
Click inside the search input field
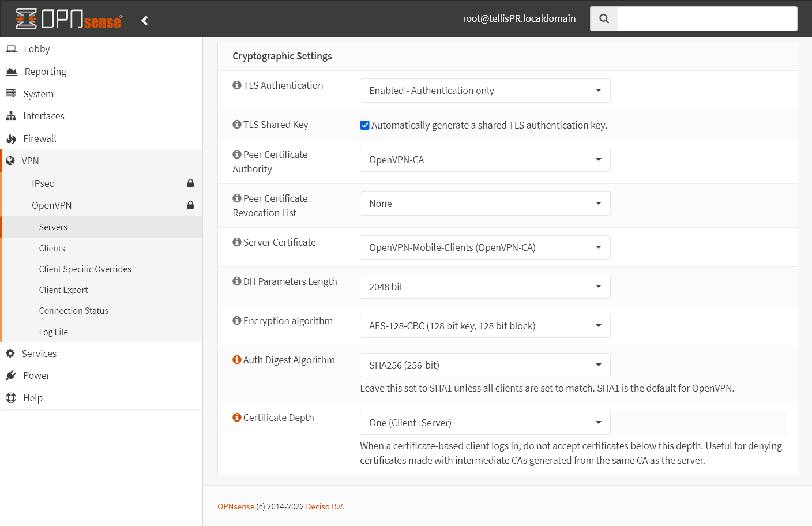[x=706, y=18]
